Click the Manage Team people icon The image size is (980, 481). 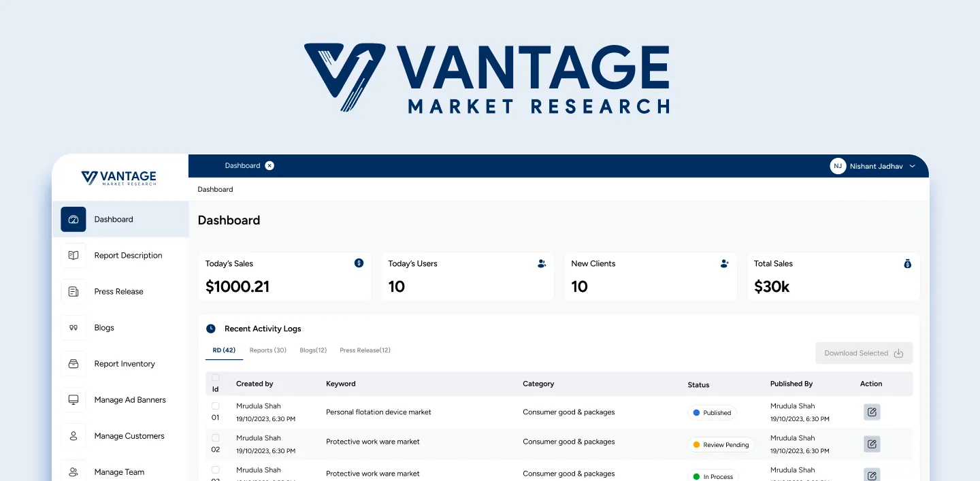73,471
